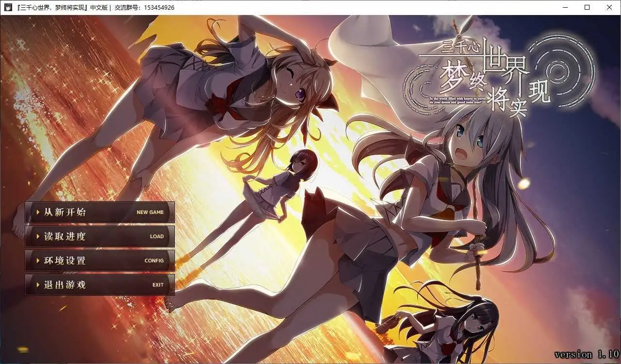The image size is (621, 364).
Task: Click the silver-haired girl holding the staff
Action: tap(460, 169)
